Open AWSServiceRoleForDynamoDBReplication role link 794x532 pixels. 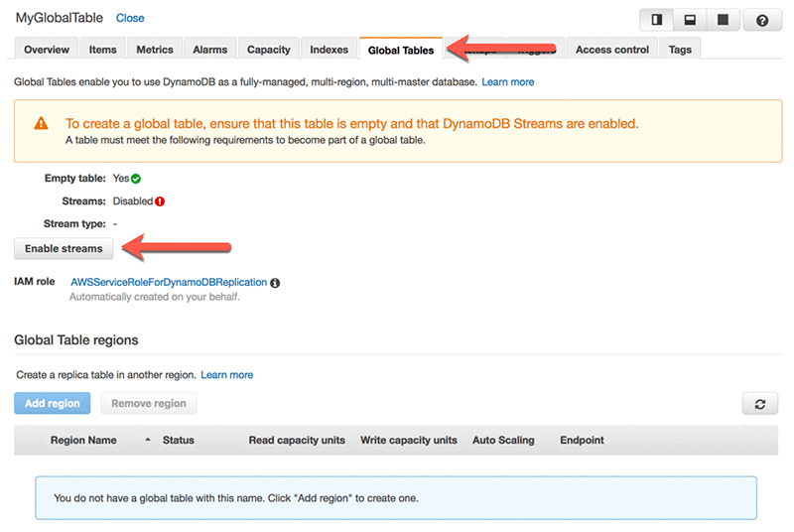pos(169,282)
